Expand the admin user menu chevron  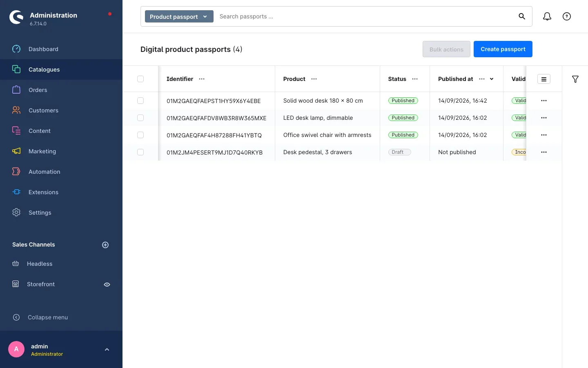[107, 350]
